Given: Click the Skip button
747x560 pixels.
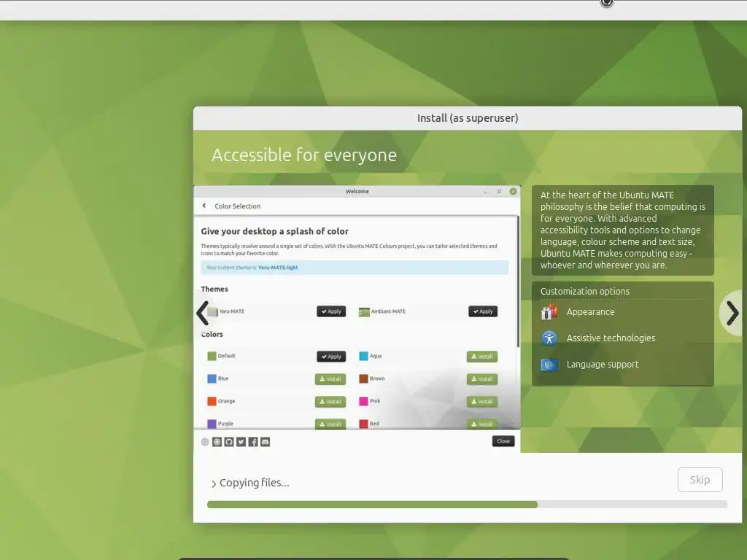Looking at the screenshot, I should (x=700, y=480).
